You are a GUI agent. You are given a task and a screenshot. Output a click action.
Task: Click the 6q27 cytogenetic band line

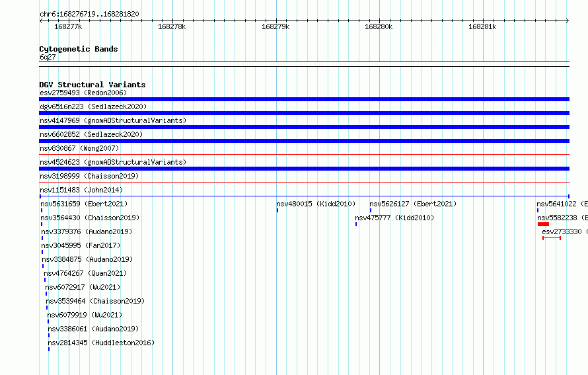point(304,64)
